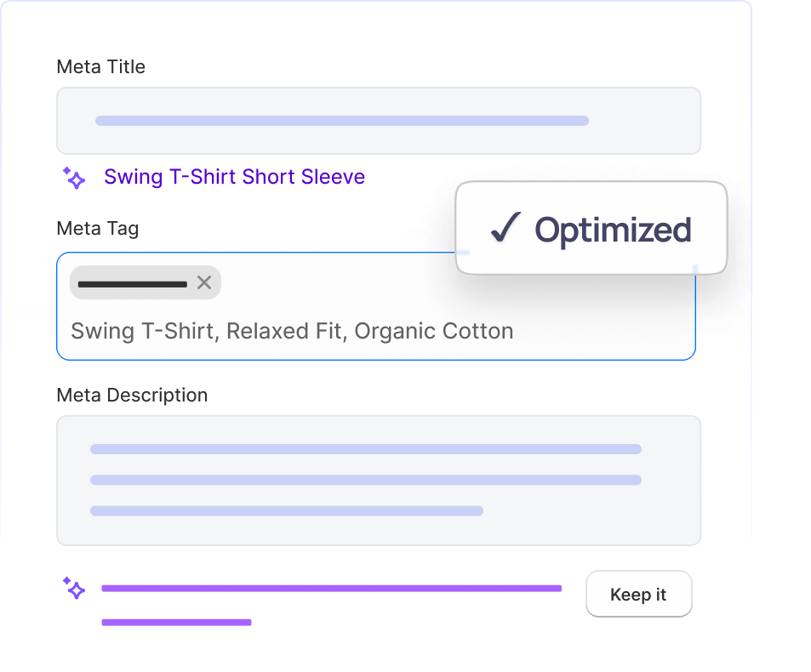Click the 'Meta Title' label
The height and width of the screenshot is (672, 811).
point(100,66)
